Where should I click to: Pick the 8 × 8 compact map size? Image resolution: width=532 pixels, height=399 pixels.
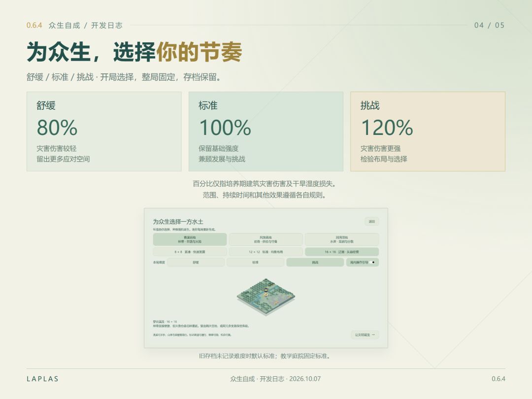(x=190, y=252)
